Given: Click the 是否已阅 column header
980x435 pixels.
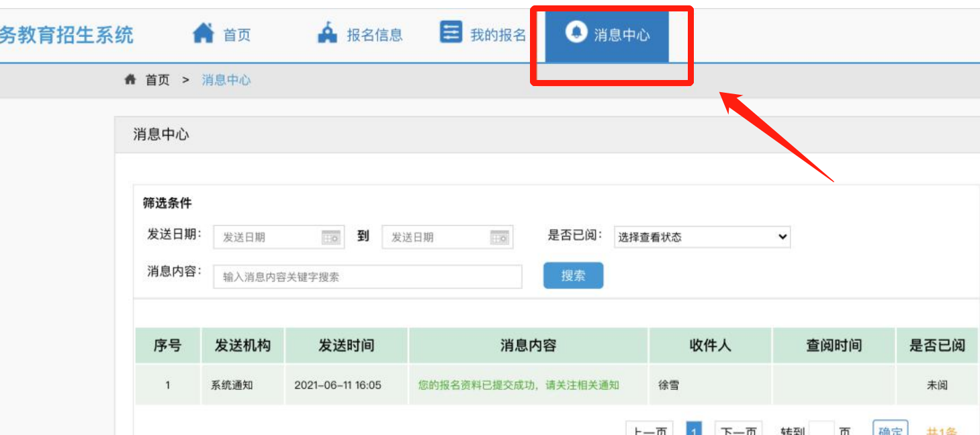Looking at the screenshot, I should tap(937, 346).
